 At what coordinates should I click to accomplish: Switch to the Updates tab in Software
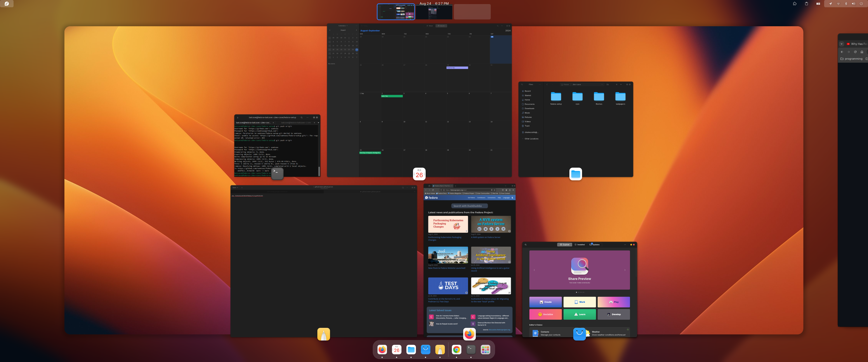pyautogui.click(x=595, y=245)
